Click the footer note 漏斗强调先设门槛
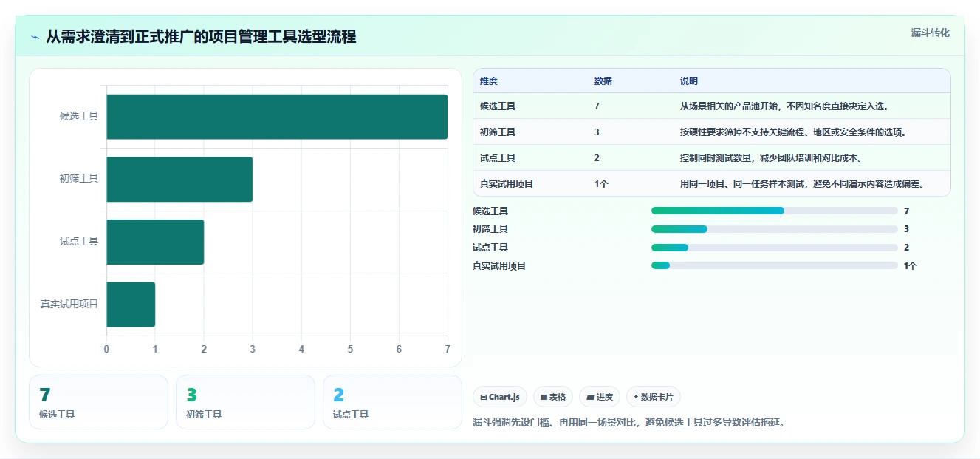The width and height of the screenshot is (980, 459). (x=628, y=423)
